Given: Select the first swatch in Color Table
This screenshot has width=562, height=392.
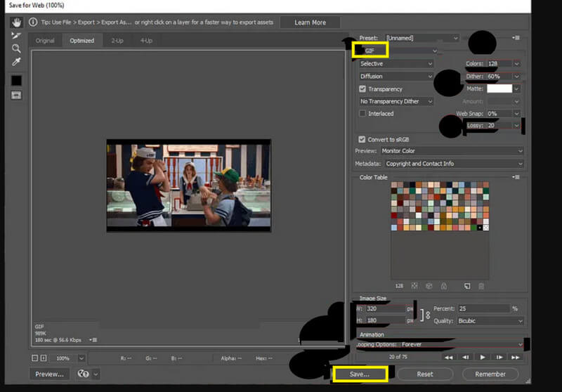Looking at the screenshot, I should point(394,185).
